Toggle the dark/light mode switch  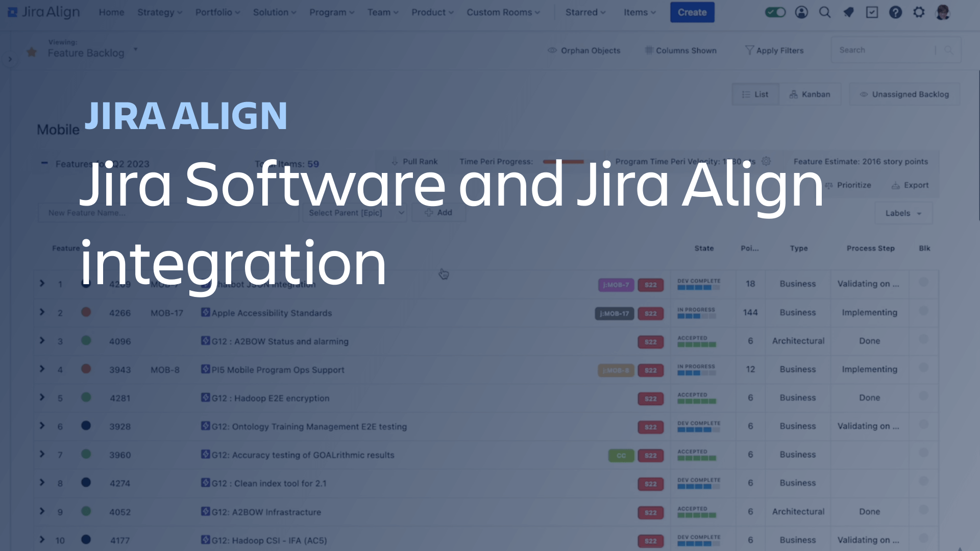coord(775,12)
